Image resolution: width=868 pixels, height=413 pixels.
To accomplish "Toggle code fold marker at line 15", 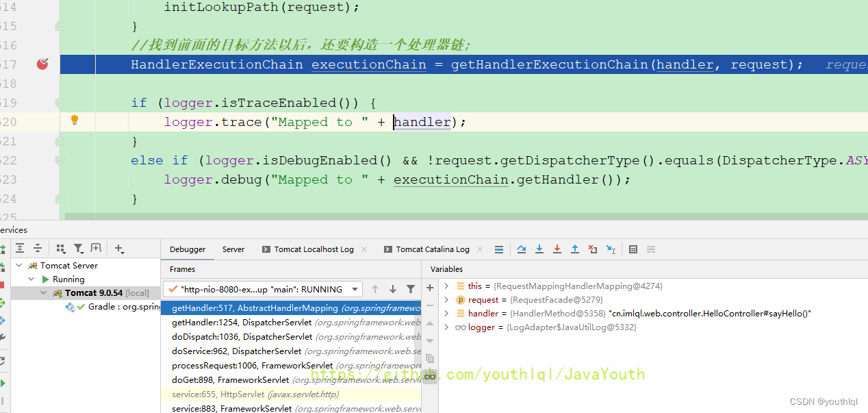I will (60, 26).
